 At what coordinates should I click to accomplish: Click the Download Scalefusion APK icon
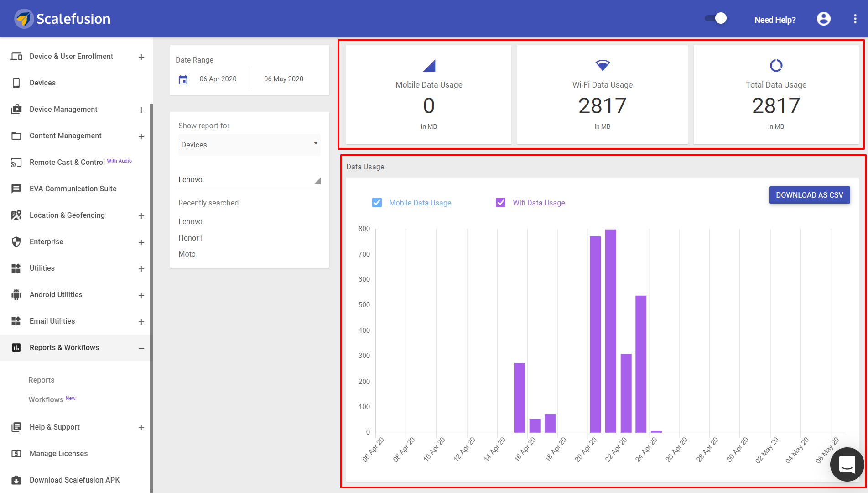point(16,480)
